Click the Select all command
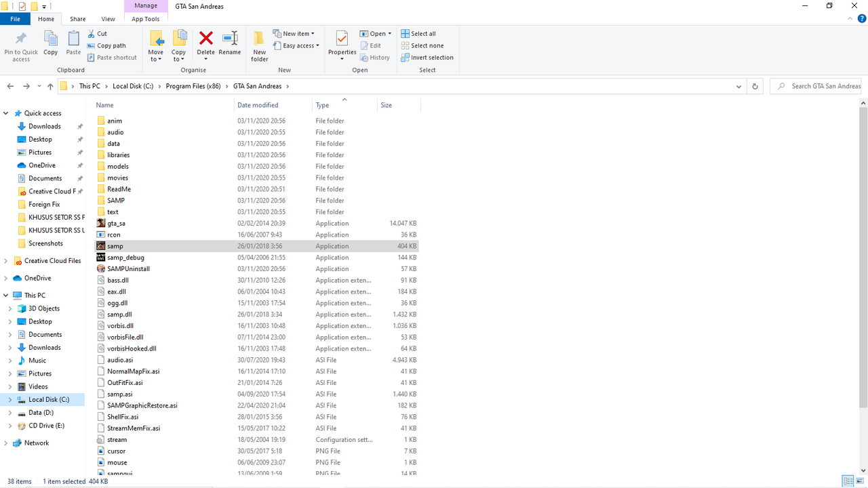The height and width of the screenshot is (488, 868). [x=418, y=33]
